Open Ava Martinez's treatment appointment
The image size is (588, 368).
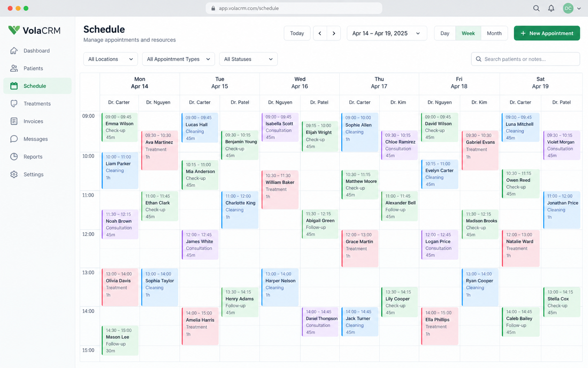click(x=160, y=151)
